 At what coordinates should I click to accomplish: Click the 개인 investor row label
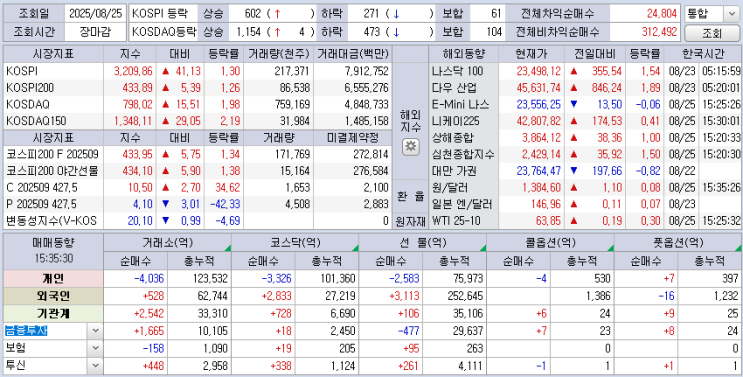[53, 278]
